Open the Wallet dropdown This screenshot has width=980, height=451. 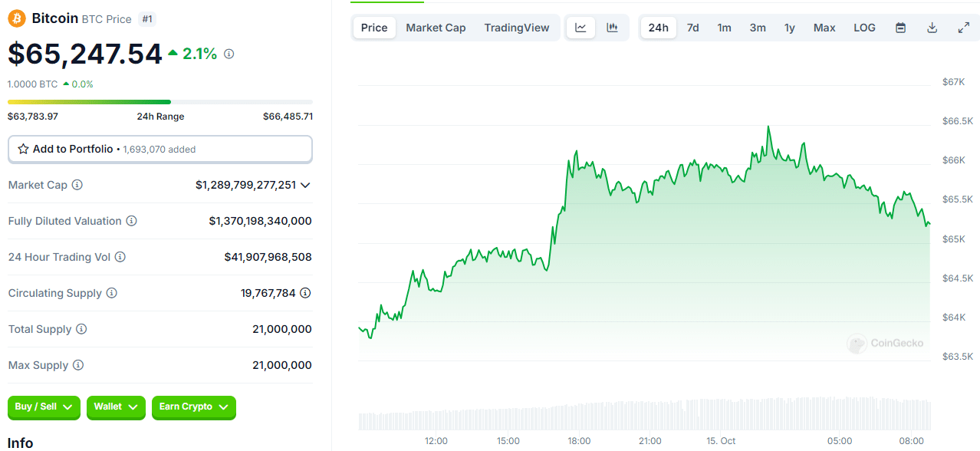click(x=116, y=407)
